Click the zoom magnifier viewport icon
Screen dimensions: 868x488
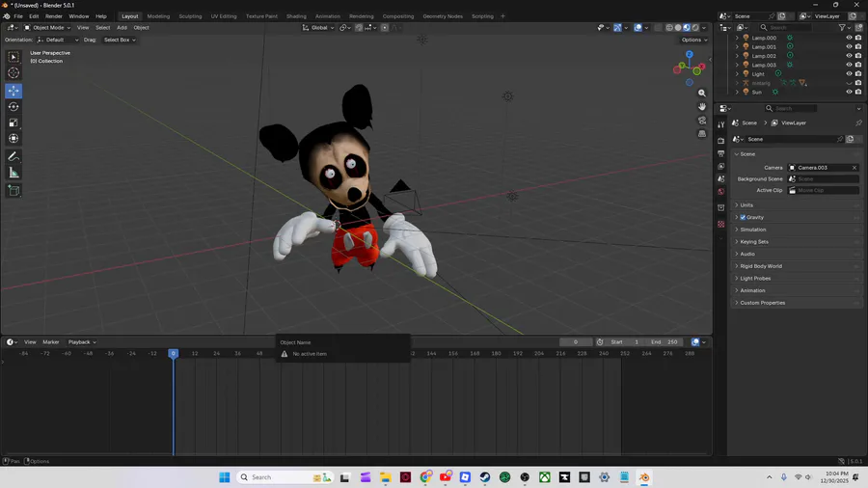click(x=702, y=94)
